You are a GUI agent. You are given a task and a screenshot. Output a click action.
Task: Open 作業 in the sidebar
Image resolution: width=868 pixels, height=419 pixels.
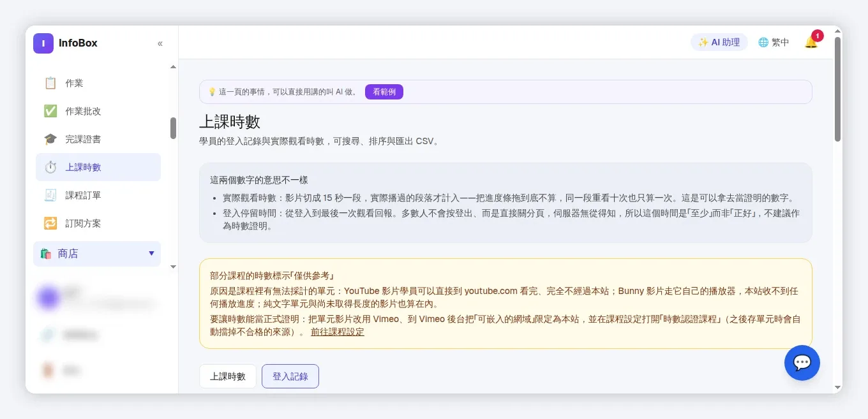click(x=98, y=83)
